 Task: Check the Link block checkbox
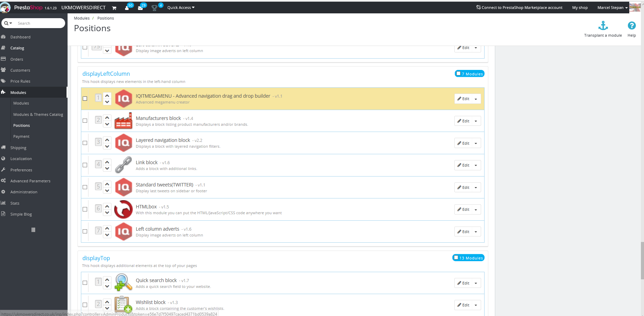pyautogui.click(x=85, y=165)
